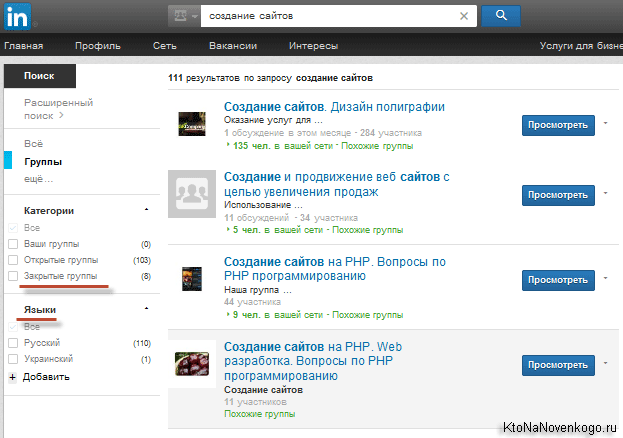Check the Ваши группы checkbox
Screen dimensions: 623x438
point(13,244)
